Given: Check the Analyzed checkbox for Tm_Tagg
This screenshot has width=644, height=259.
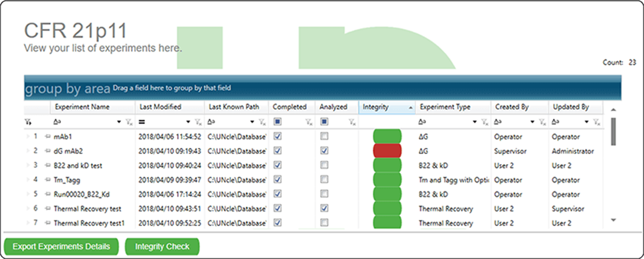Looking at the screenshot, I should coord(324,180).
